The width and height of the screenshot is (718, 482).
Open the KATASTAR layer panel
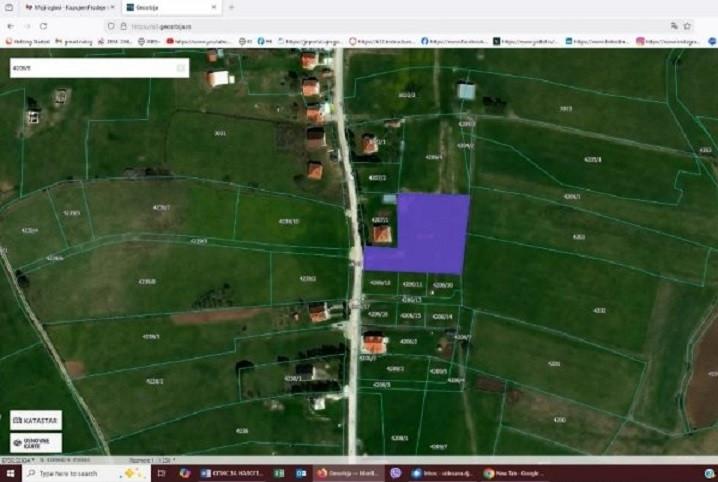[36, 420]
